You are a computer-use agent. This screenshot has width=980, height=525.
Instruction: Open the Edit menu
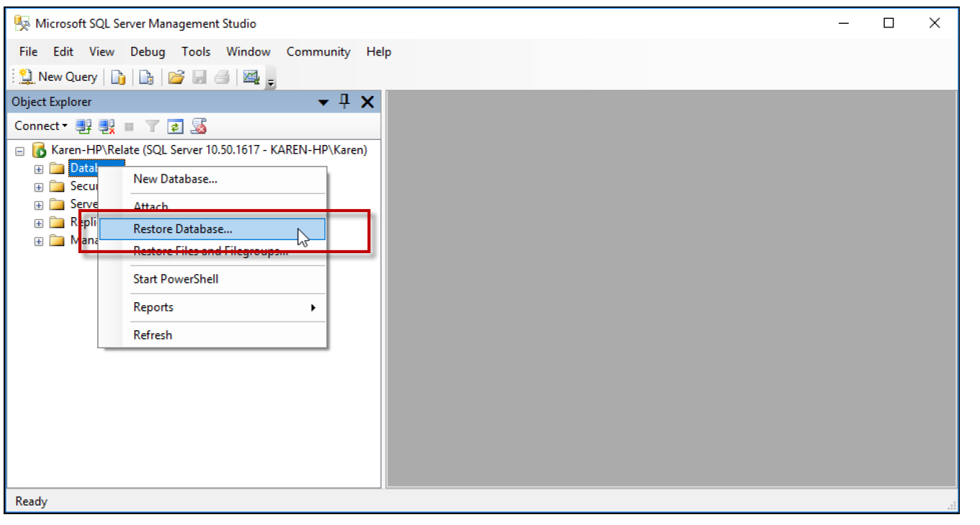pos(63,52)
